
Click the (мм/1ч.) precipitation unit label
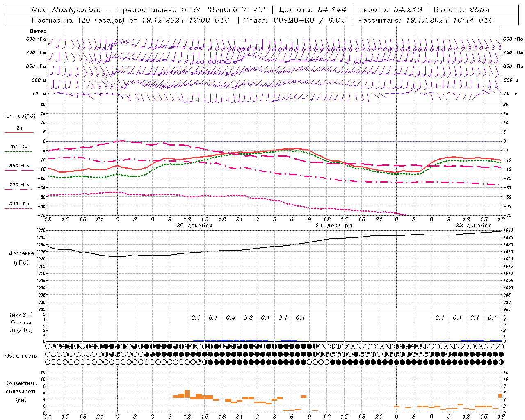pos(21,330)
